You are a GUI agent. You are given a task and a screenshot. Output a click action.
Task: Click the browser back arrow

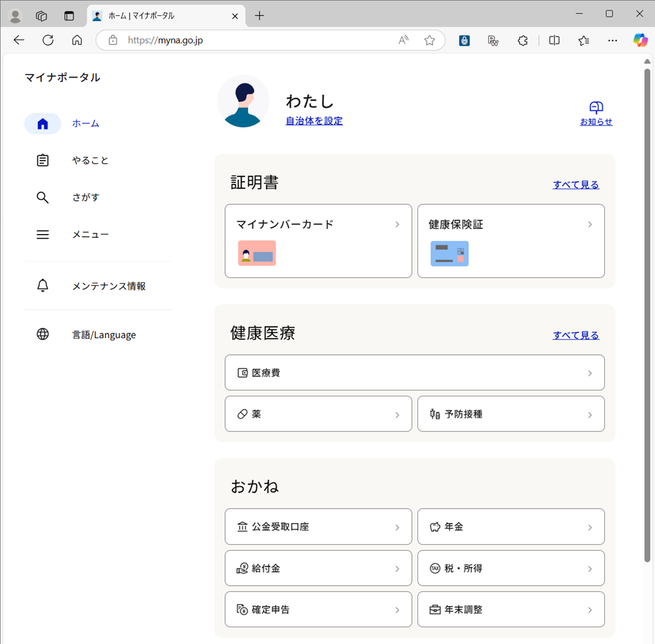pos(19,40)
